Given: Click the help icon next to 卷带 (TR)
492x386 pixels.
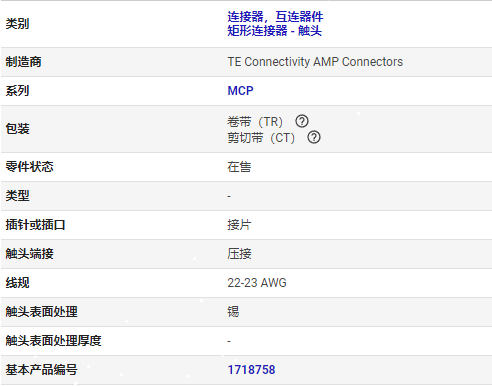Looking at the screenshot, I should coord(302,121).
